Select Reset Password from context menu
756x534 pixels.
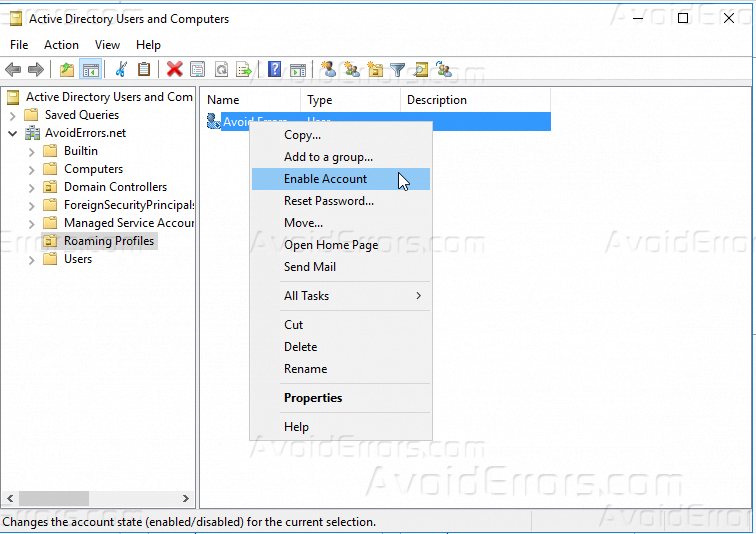tap(328, 201)
